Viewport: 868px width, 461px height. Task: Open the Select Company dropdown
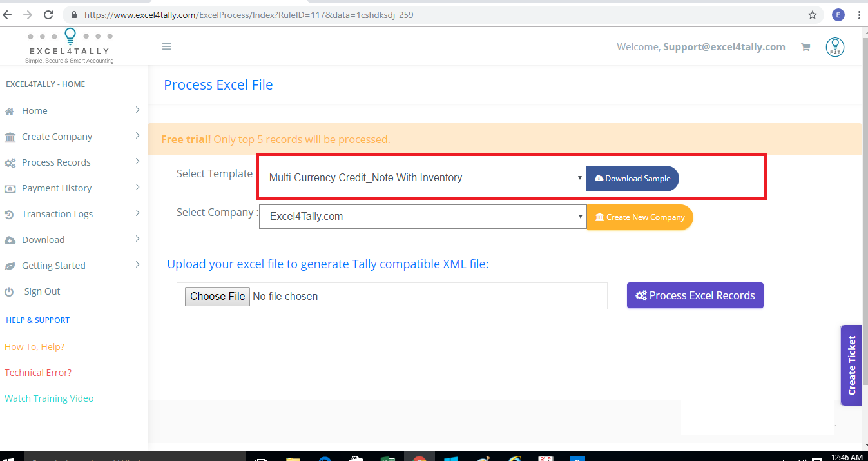point(423,217)
